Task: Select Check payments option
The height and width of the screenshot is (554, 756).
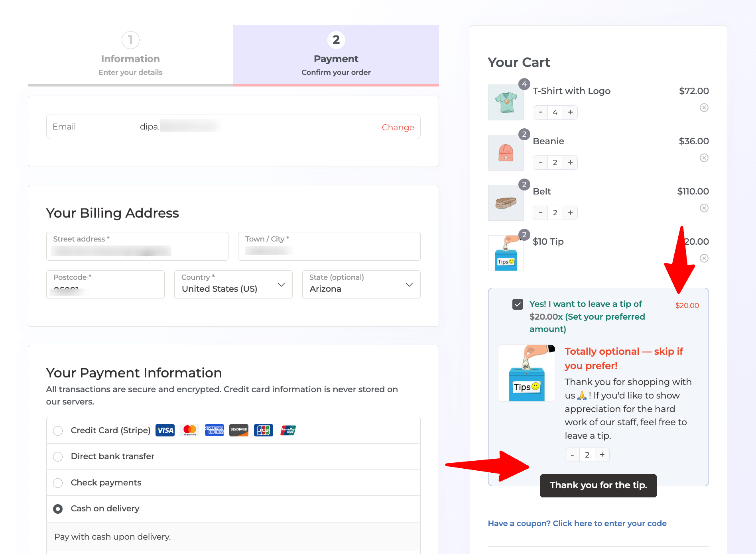Action: click(x=58, y=483)
